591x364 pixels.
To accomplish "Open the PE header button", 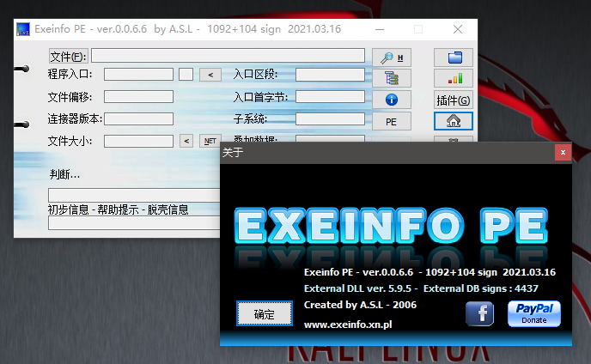I will [x=391, y=122].
